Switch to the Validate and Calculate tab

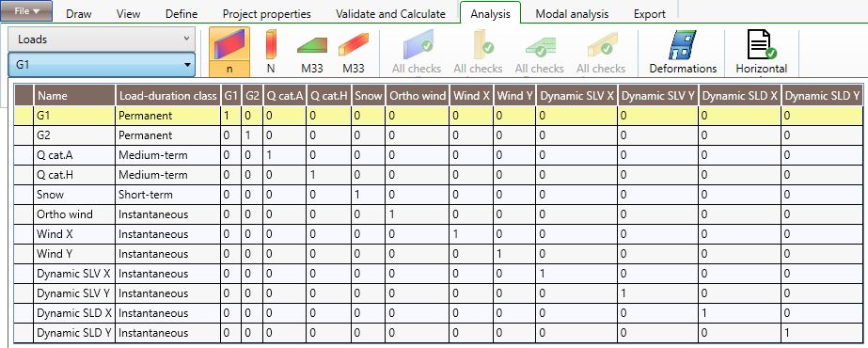390,14
